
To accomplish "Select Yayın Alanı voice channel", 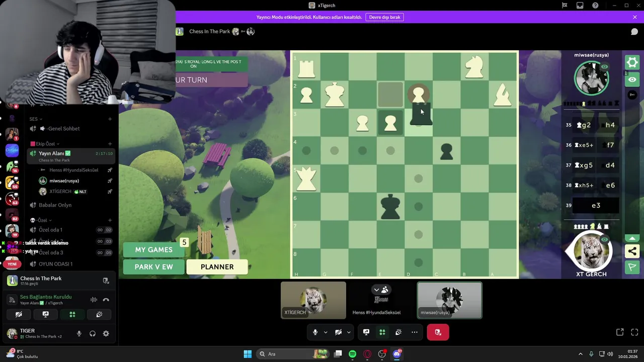I will coord(71,156).
